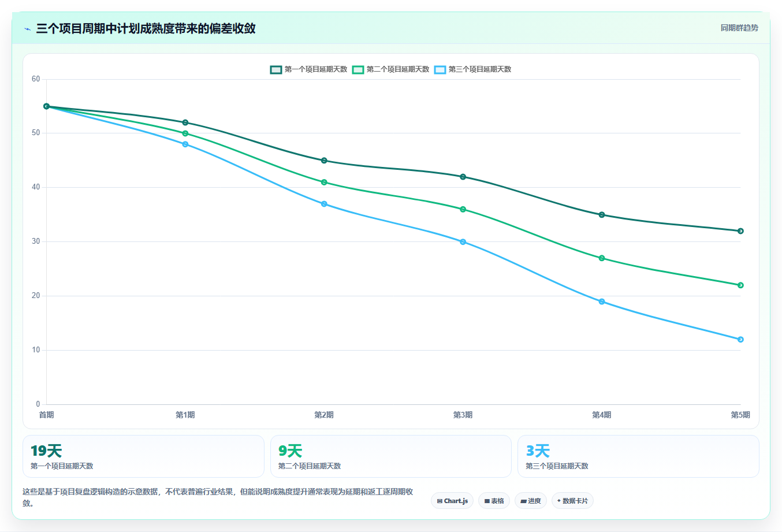Image resolution: width=782 pixels, height=532 pixels.
Task: Select first project point at 第3期
Action: (x=463, y=177)
